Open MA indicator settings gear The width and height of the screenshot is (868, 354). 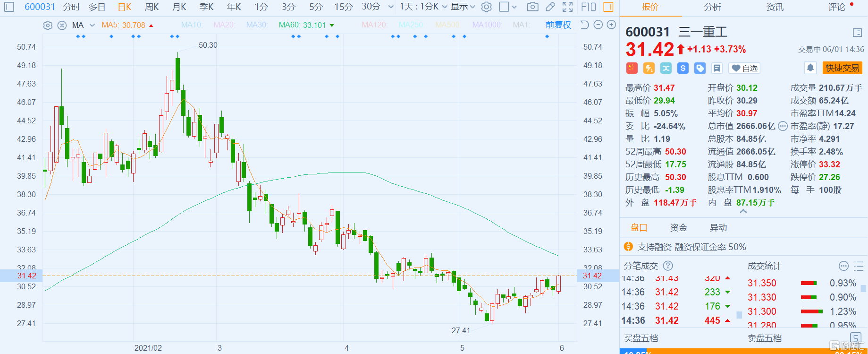tap(48, 26)
